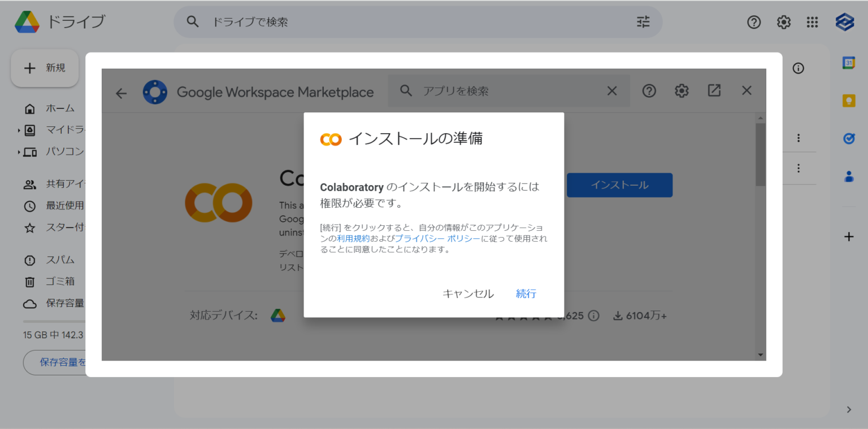Click the Google Drive logo

(x=27, y=22)
